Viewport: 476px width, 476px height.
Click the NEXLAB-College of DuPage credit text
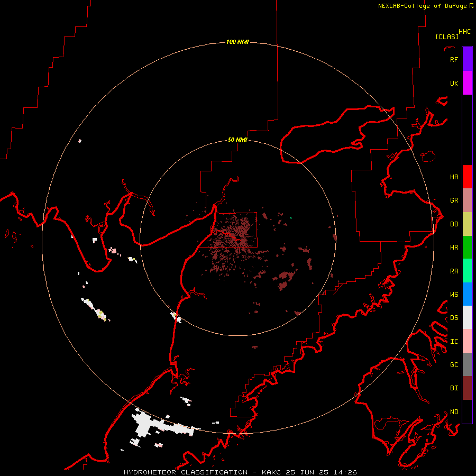click(x=422, y=6)
